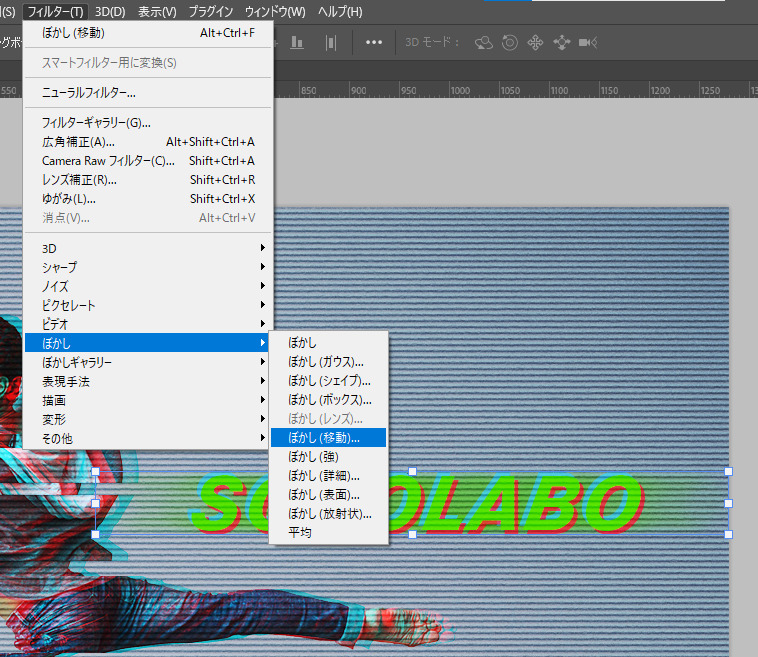Select the 3D roll camera icon

tap(510, 42)
